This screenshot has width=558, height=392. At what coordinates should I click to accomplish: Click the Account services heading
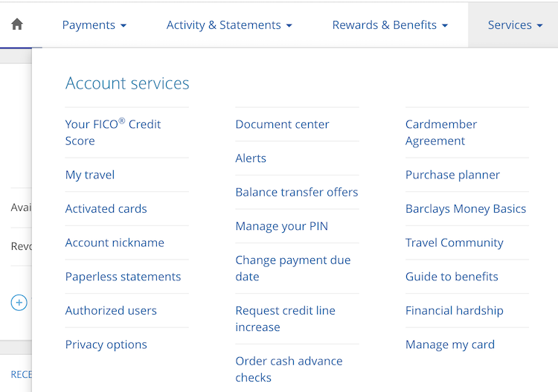[x=127, y=83]
